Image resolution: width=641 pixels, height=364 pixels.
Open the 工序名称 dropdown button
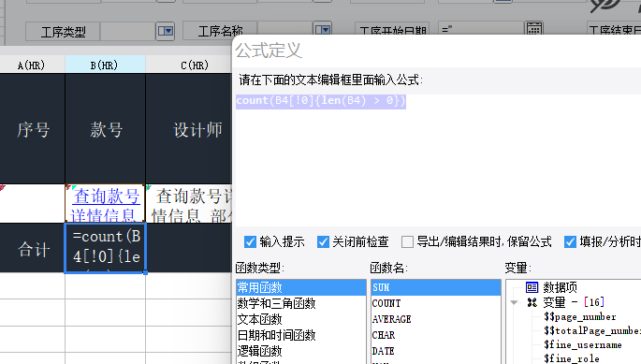pos(323,29)
